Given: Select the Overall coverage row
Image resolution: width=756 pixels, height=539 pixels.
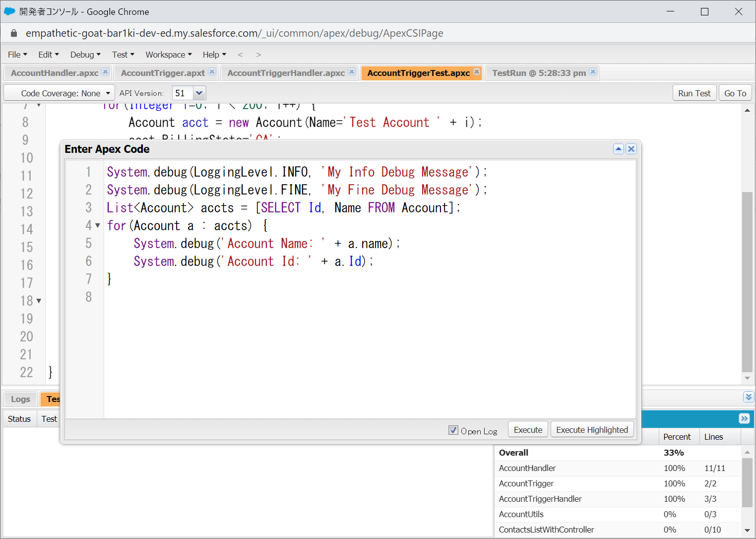Looking at the screenshot, I should (x=617, y=453).
